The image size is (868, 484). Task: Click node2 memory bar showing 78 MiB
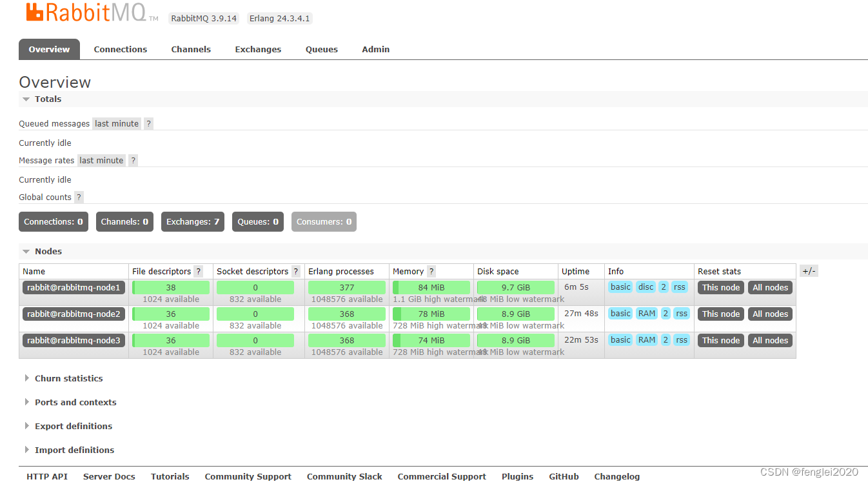(x=431, y=314)
